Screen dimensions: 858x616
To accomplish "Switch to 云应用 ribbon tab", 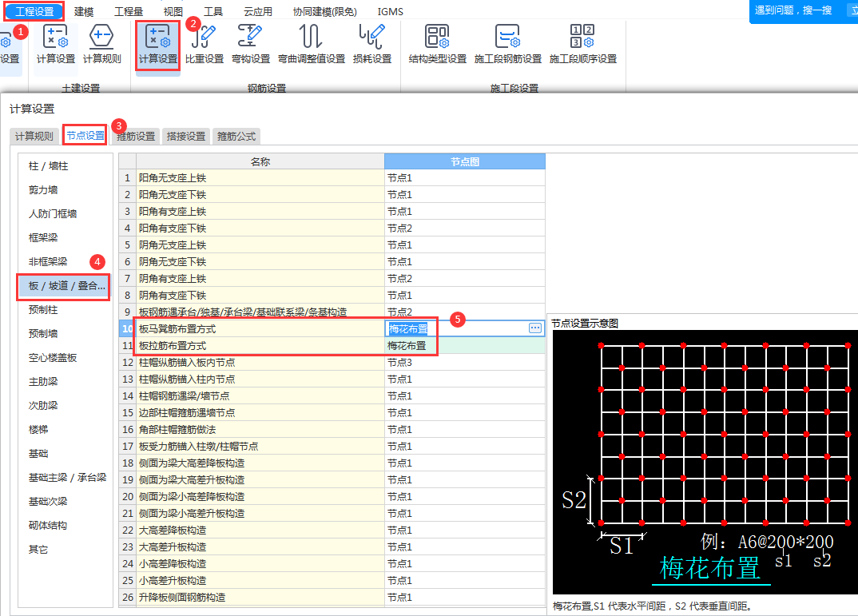I will 258,11.
